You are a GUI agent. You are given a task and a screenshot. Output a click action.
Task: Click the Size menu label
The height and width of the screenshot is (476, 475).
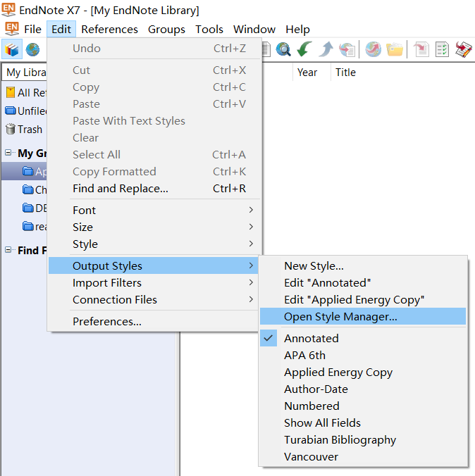(82, 227)
